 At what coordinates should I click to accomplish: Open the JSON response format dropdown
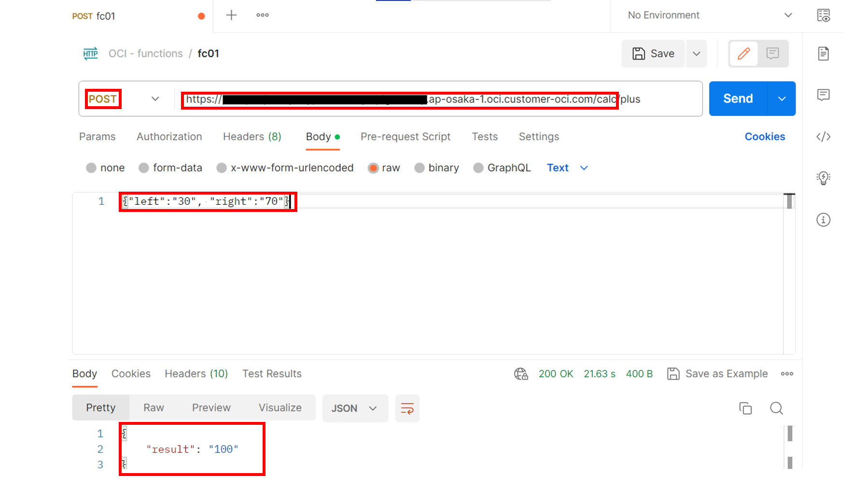[x=355, y=408]
